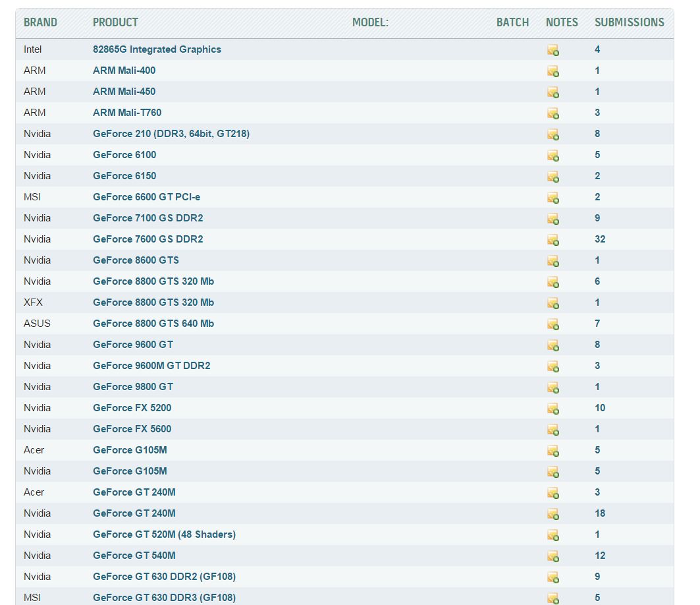Viewport: 700px width, 605px height.
Task: View GeForce 7100 GS DDR2 product page
Action: pos(148,218)
